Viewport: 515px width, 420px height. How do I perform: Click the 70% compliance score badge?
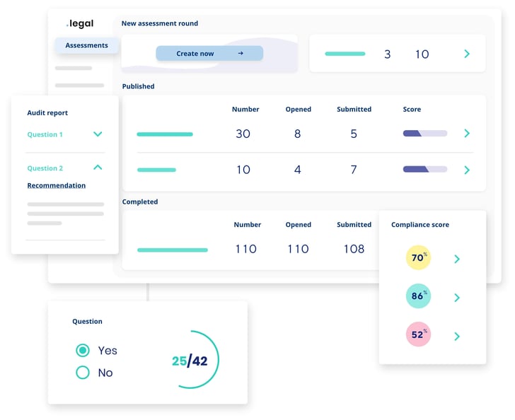point(418,257)
